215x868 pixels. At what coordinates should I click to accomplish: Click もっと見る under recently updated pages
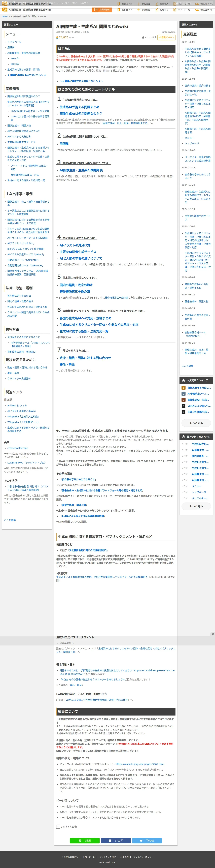196,506
